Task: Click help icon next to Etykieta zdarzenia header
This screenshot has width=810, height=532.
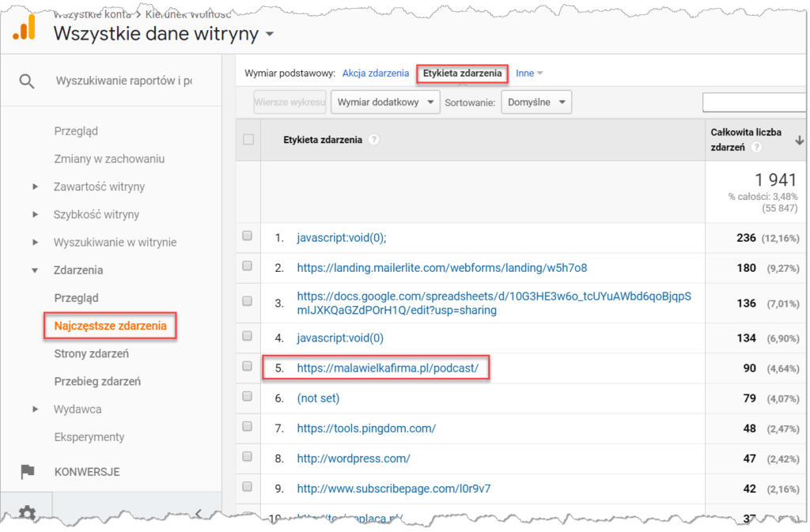Action: pos(373,140)
